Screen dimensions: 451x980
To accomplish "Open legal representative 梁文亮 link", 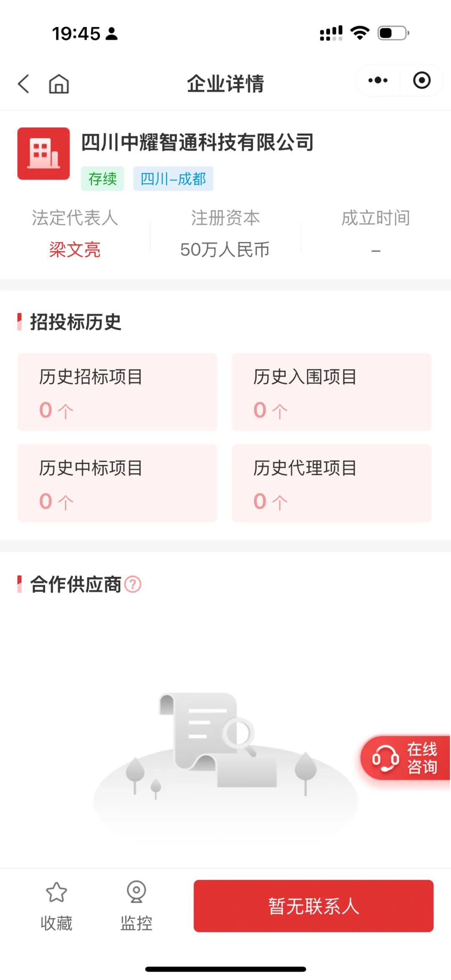I will tap(75, 250).
